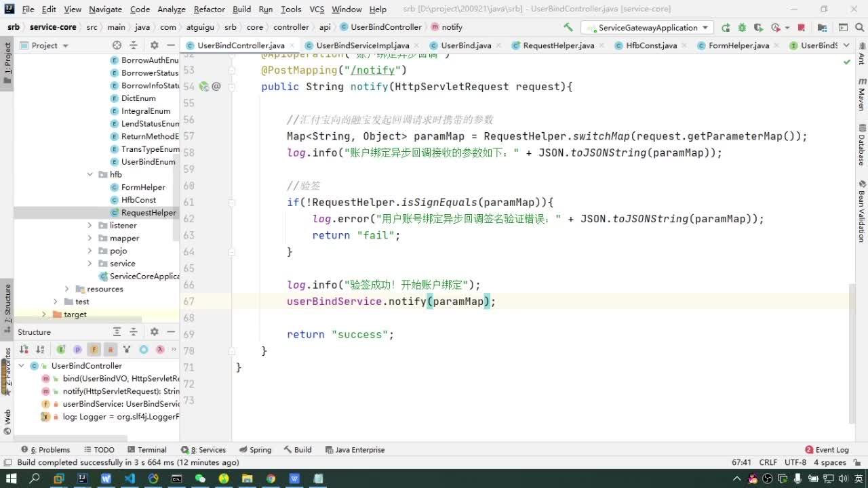This screenshot has height=488, width=868.
Task: Open Project panel settings gear
Action: click(154, 45)
